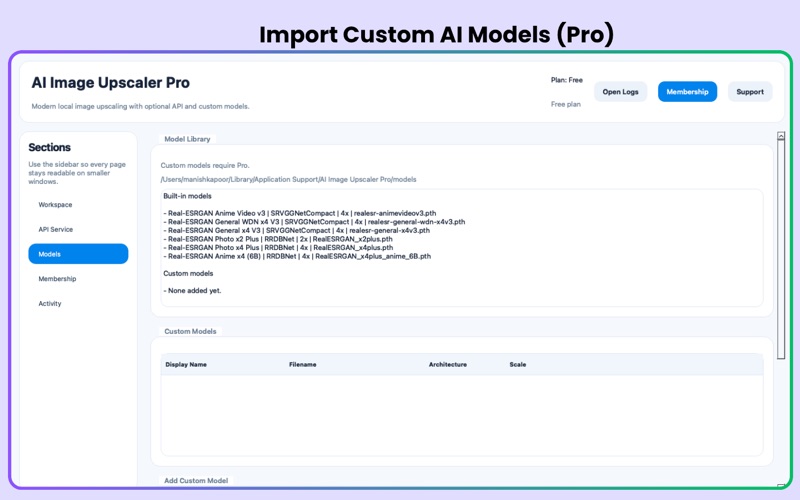Click the 'Modern local image upscaling' subtitle
The height and width of the screenshot is (500, 800).
pyautogui.click(x=140, y=106)
